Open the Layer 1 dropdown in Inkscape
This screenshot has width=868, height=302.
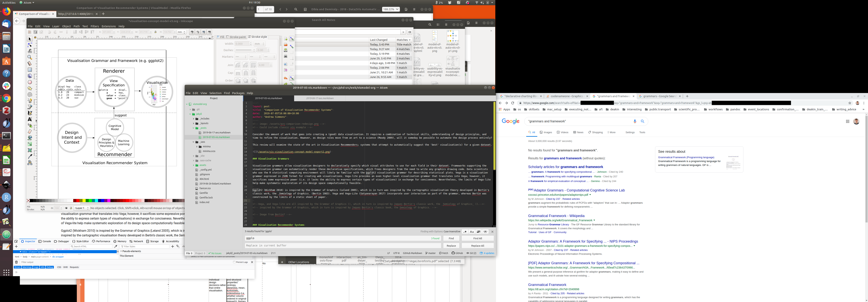click(x=82, y=208)
